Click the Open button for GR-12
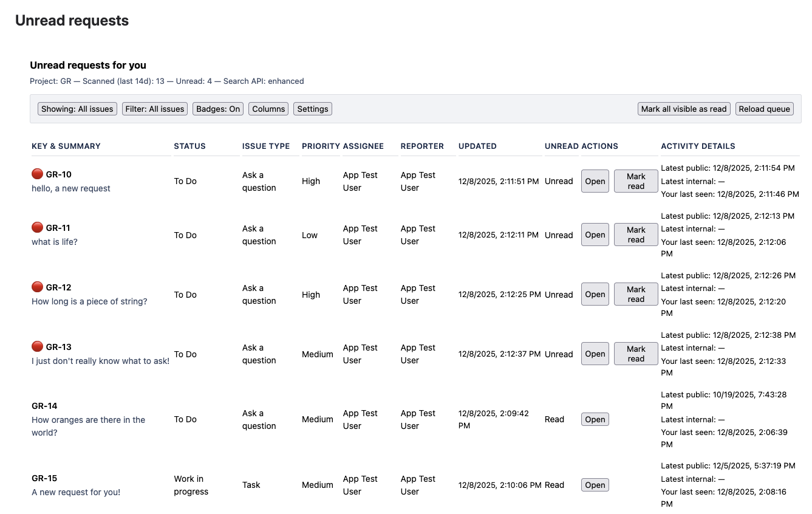Screen dimensions: 812x514 click(x=595, y=294)
